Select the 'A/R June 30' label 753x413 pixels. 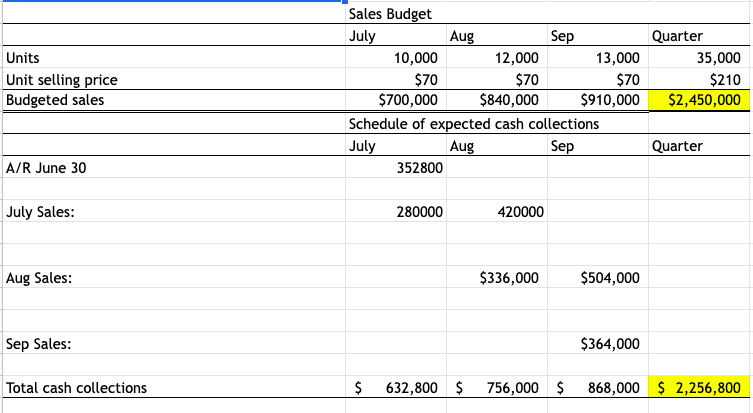(x=46, y=168)
